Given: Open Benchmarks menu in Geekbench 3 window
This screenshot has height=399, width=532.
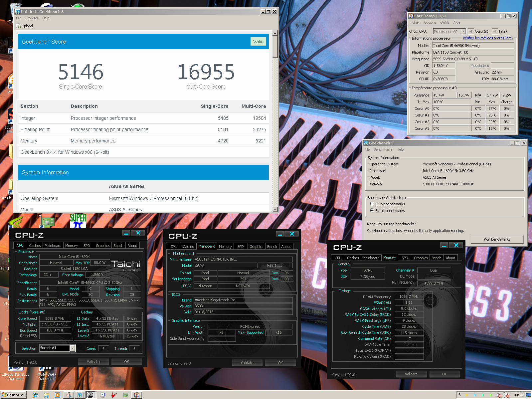Looking at the screenshot, I should pyautogui.click(x=383, y=149).
